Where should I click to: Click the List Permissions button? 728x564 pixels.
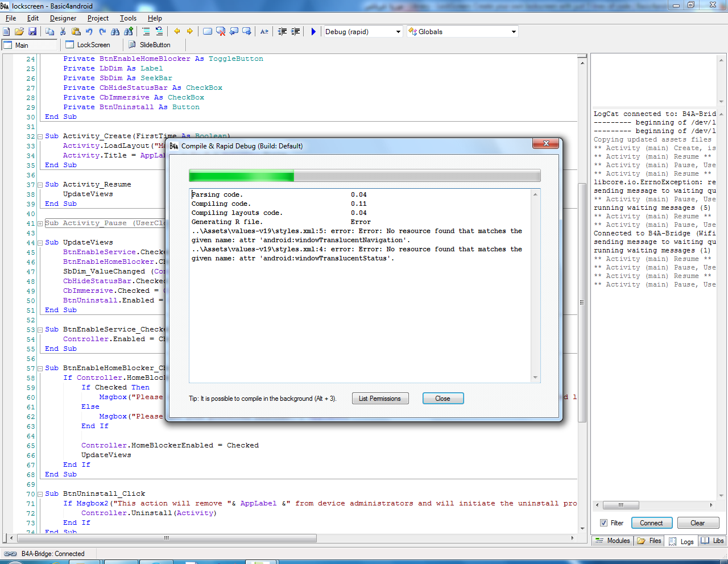[379, 399]
